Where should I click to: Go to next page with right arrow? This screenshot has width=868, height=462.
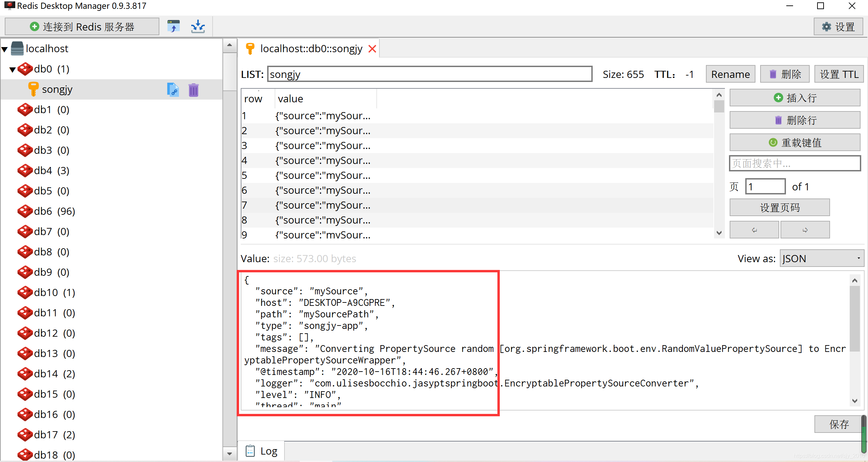[805, 230]
